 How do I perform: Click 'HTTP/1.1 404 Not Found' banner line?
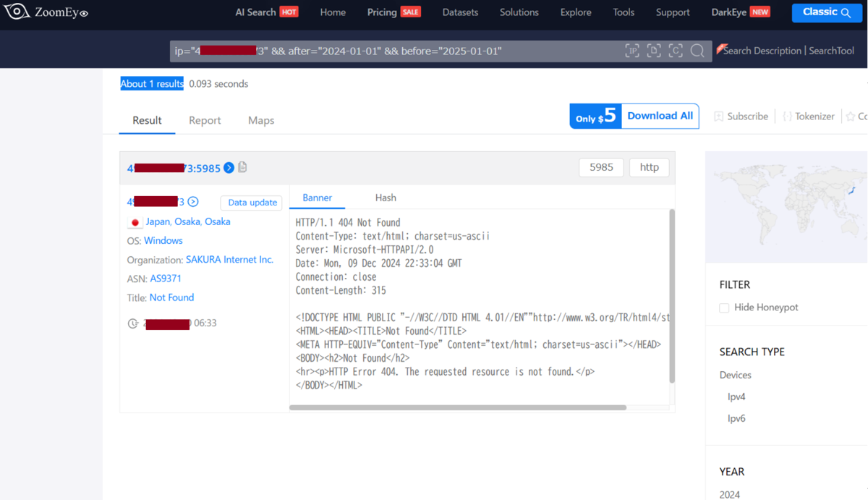(x=348, y=223)
